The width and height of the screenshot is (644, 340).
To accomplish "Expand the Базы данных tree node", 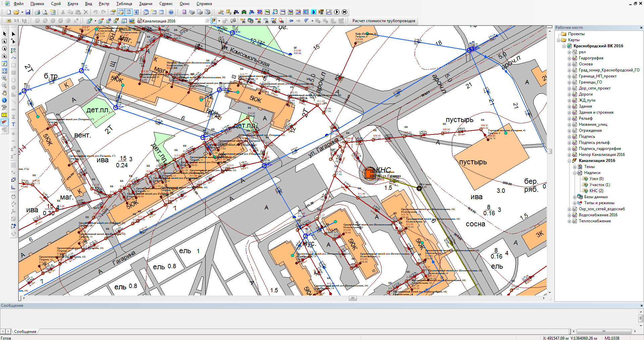I will [x=575, y=197].
